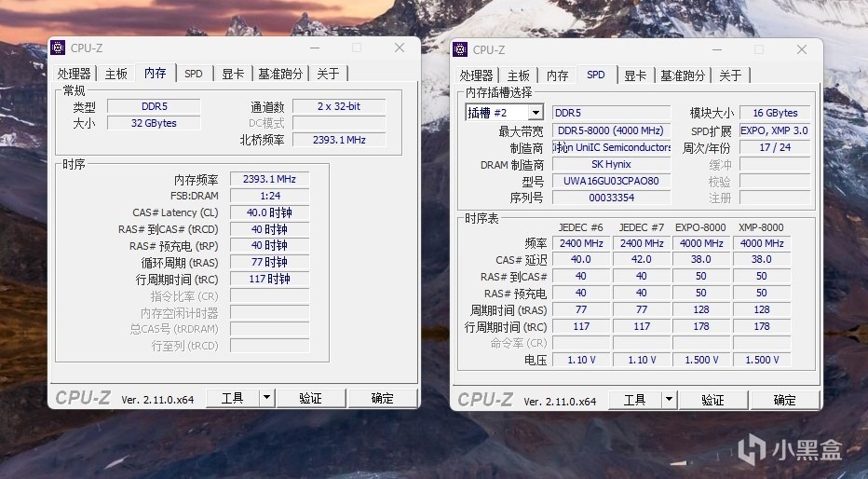Click the 验证 button in right CPU-Z window
This screenshot has width=868, height=479.
pos(713,400)
